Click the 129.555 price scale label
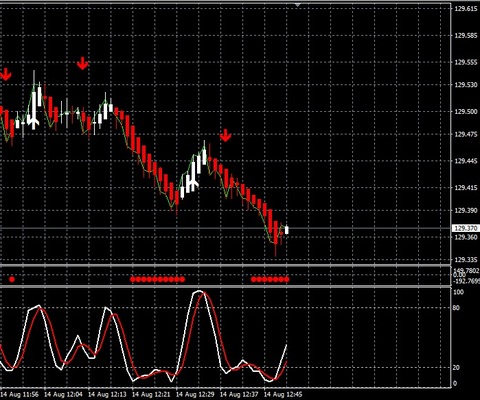Image resolution: width=480 pixels, height=400 pixels. tap(466, 62)
